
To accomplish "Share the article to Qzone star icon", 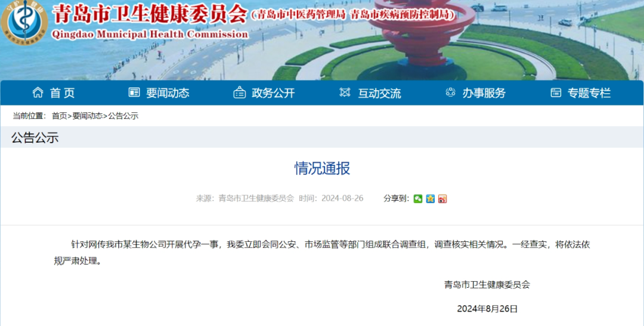I will pos(431,199).
